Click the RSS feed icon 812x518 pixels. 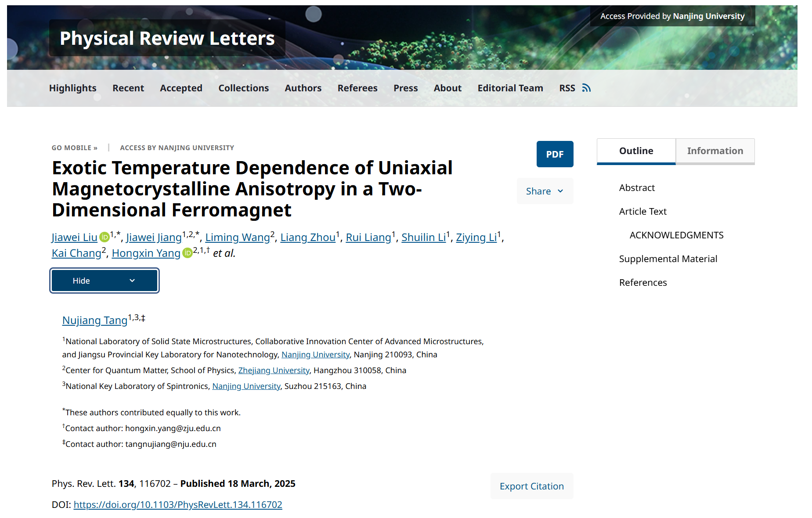coord(586,88)
